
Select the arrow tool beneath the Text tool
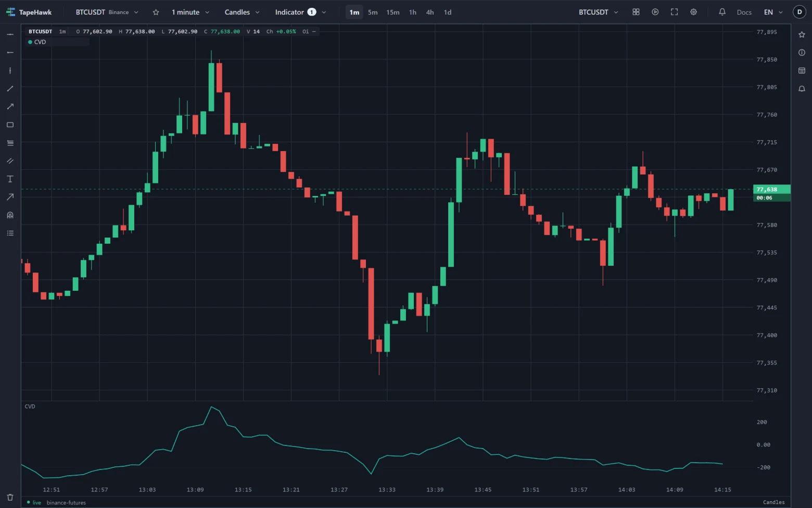pos(10,197)
